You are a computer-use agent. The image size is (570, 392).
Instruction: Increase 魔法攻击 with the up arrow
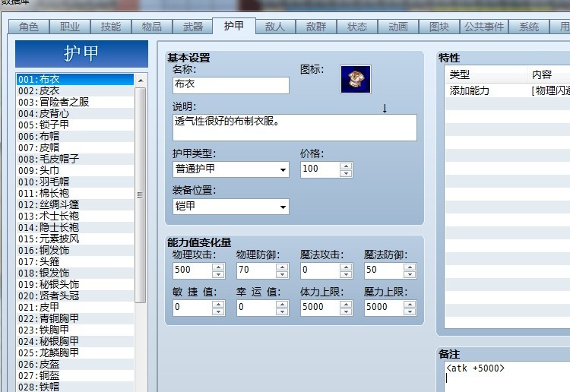[x=346, y=267]
